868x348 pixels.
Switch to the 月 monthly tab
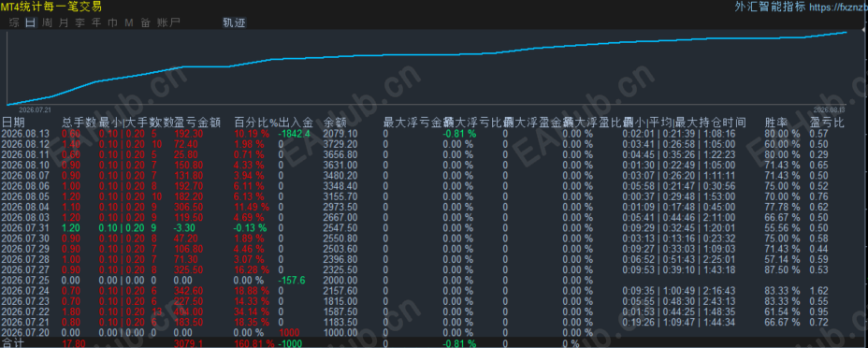(64, 22)
